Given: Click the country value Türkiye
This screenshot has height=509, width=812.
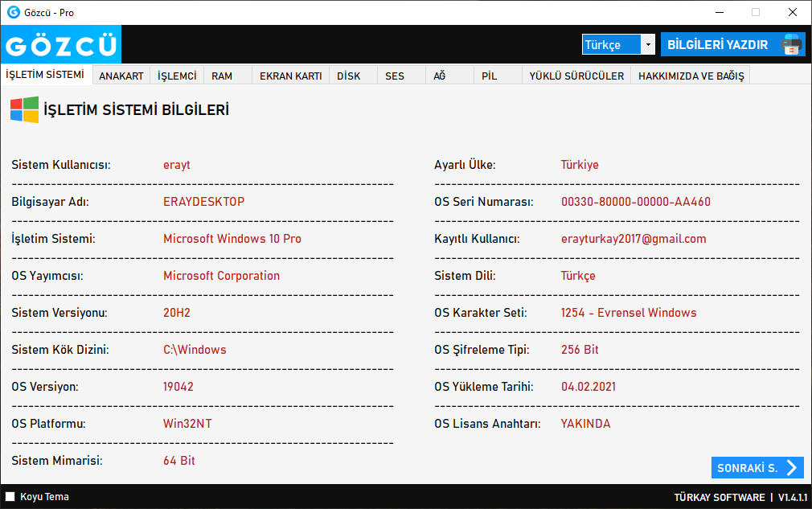Looking at the screenshot, I should [580, 165].
